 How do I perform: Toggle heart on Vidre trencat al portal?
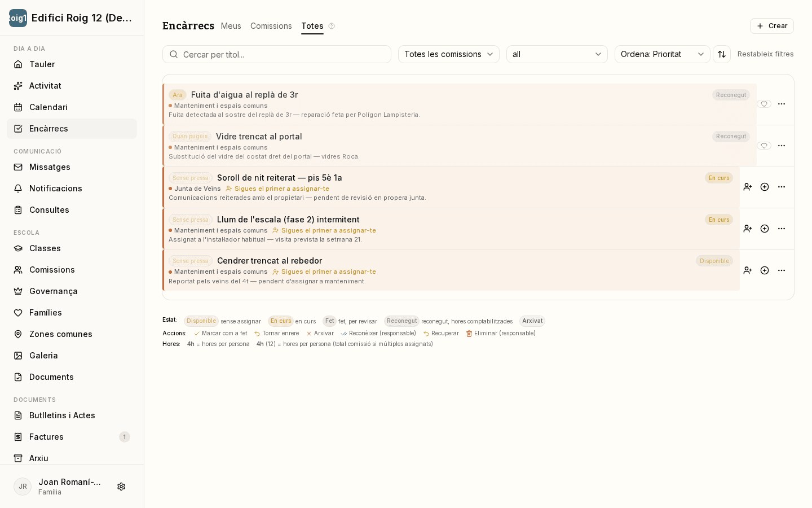[x=764, y=146]
